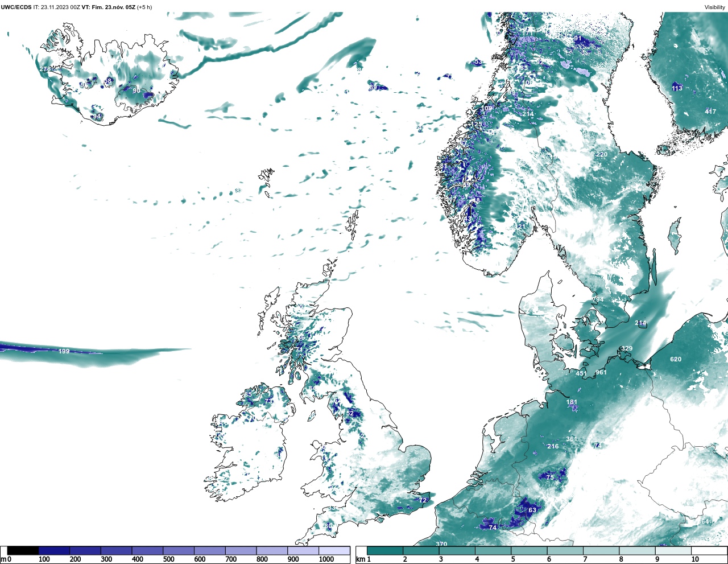Viewport: 728px width, 564px height.
Task: Click the '278' value on western Iceland
Action: [45, 69]
